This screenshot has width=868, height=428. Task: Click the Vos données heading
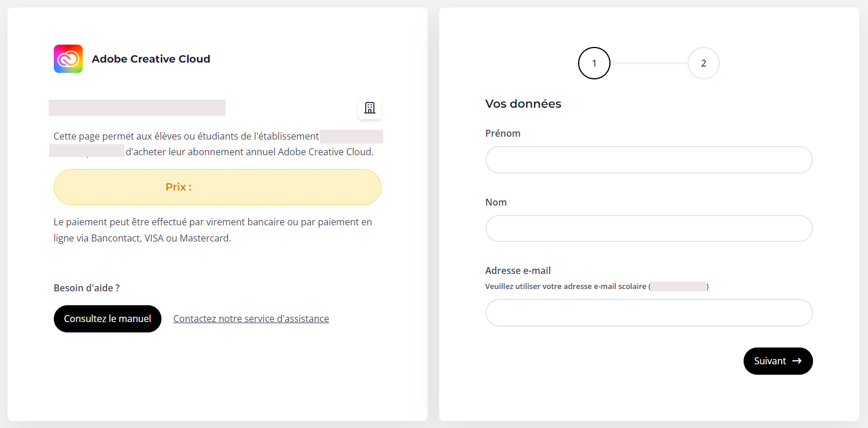pyautogui.click(x=523, y=104)
